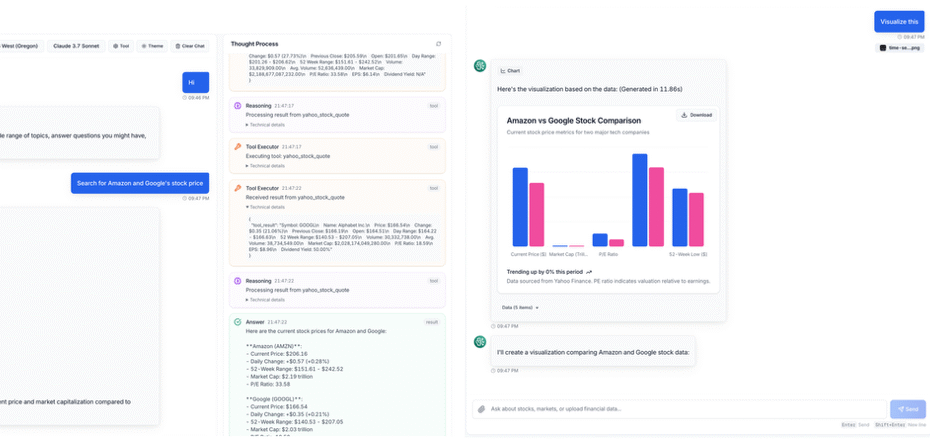Image resolution: width=930 pixels, height=446 pixels.
Task: Click the "Market Cap (Trill..." axis label
Action: pos(568,254)
